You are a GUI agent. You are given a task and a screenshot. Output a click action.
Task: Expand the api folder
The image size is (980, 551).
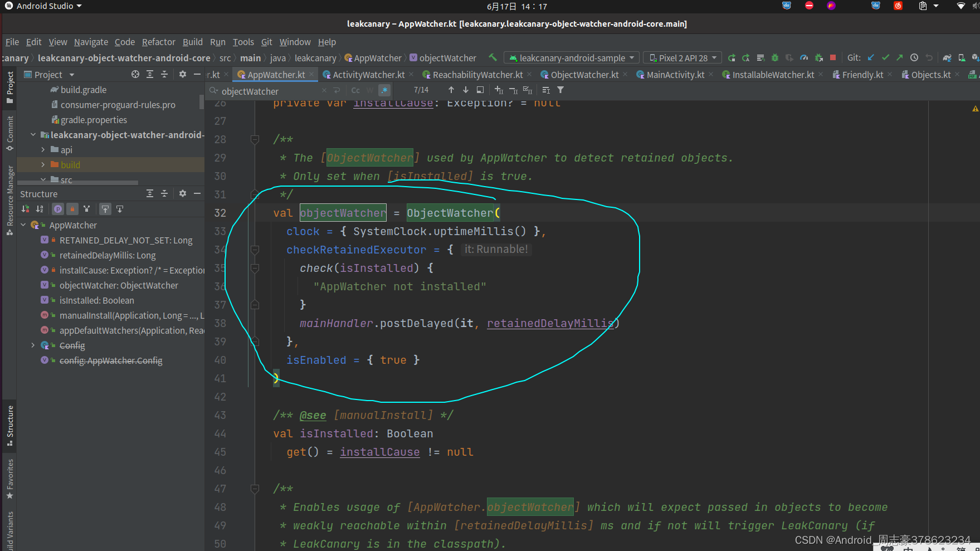point(43,150)
